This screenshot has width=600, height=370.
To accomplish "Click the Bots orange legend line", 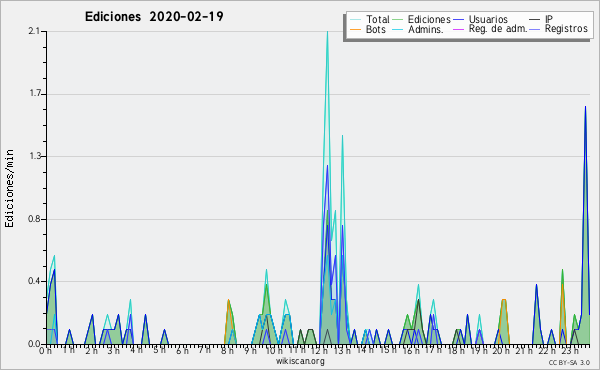I will tap(355, 29).
